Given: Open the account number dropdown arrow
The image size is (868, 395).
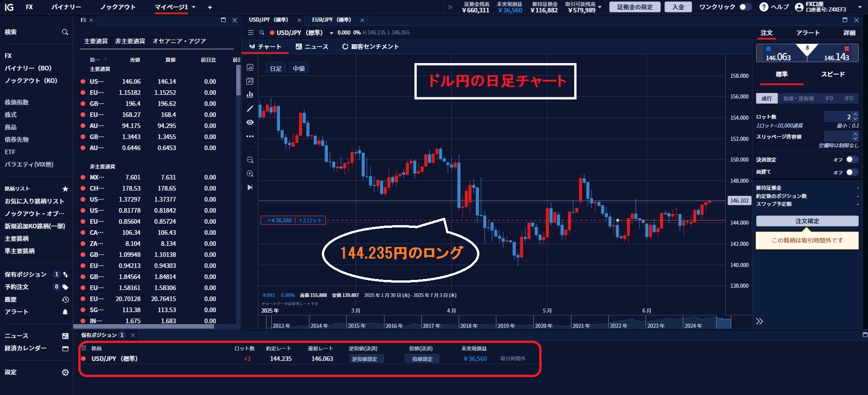Looking at the screenshot, I should click(859, 7).
